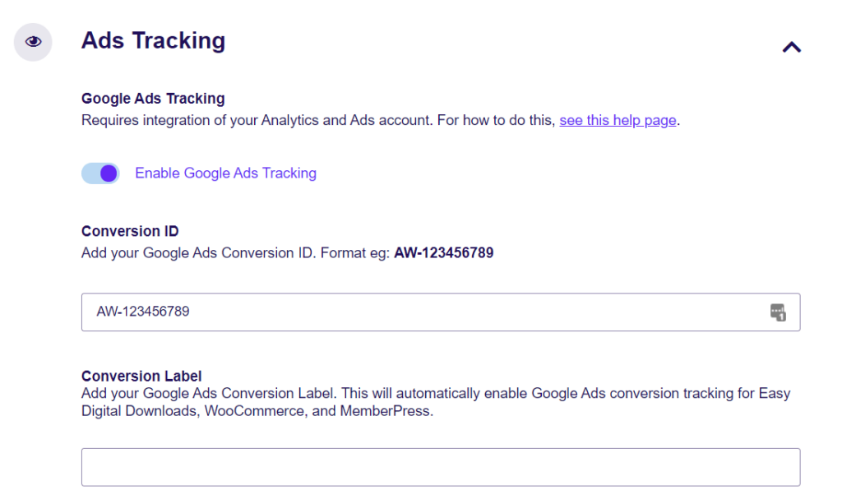
Task: Click the circular badge to the left of Ads Tracking
Action: click(32, 41)
